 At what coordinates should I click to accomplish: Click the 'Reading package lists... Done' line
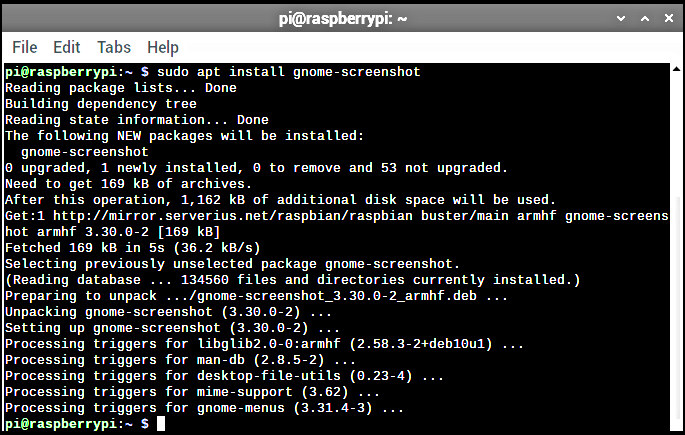point(121,88)
